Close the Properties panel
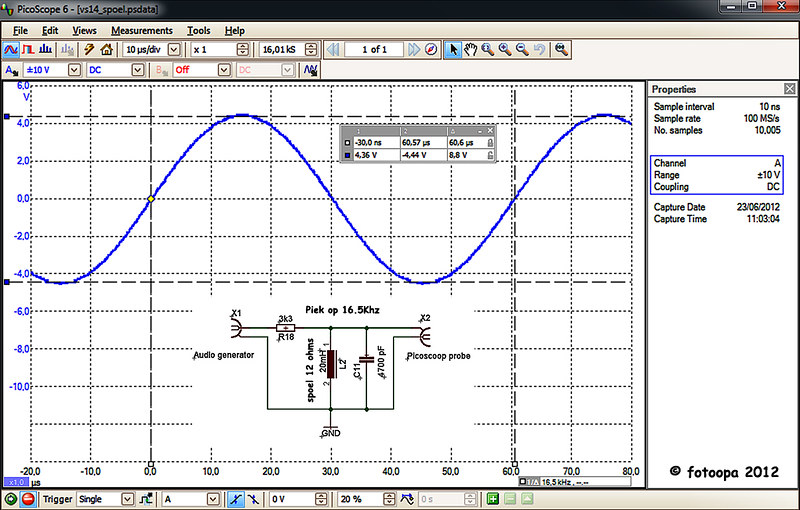This screenshot has width=800, height=510. pos(789,89)
